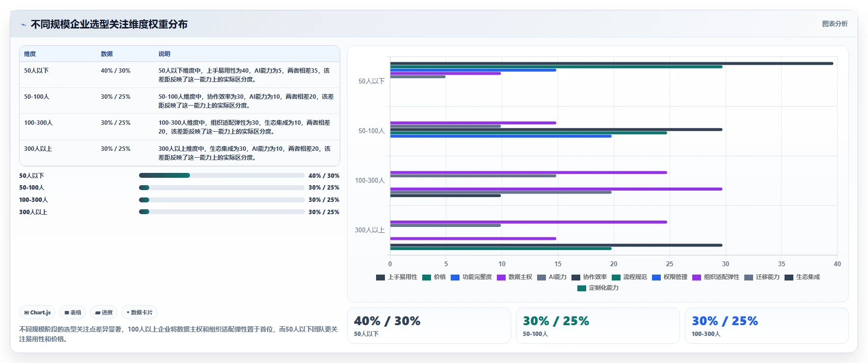Hide the AI能力 legend series
868x363 pixels.
[x=552, y=277]
